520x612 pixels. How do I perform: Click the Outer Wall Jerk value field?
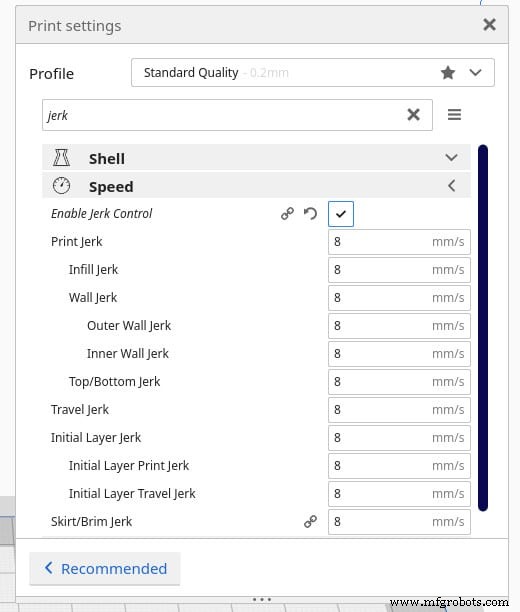coord(399,326)
